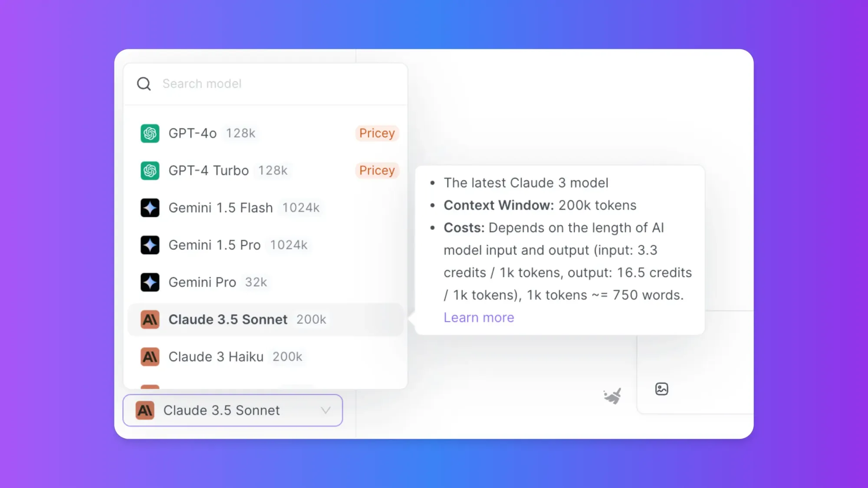
Task: Click the Gemini Pro icon
Action: click(150, 282)
